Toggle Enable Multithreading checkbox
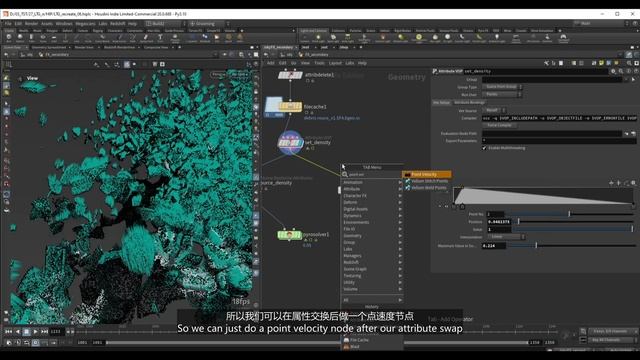This screenshot has width=640, height=360. [x=484, y=148]
